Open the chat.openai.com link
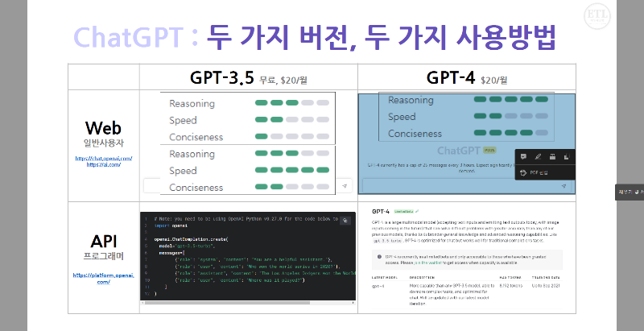 [x=104, y=159]
